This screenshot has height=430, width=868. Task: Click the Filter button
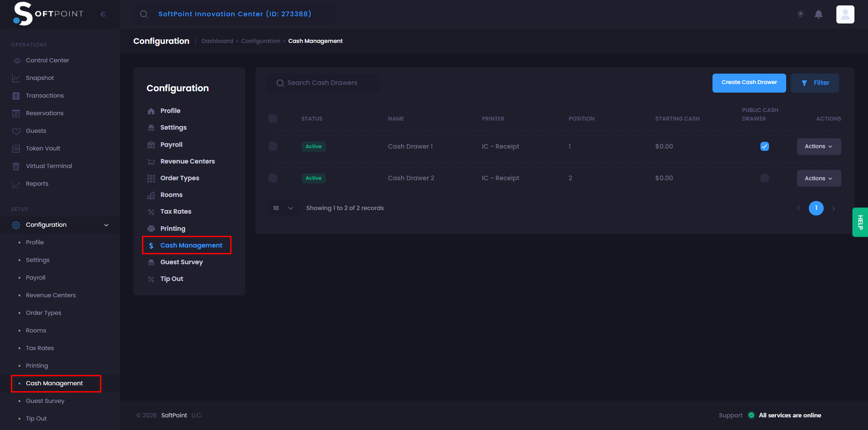[815, 83]
